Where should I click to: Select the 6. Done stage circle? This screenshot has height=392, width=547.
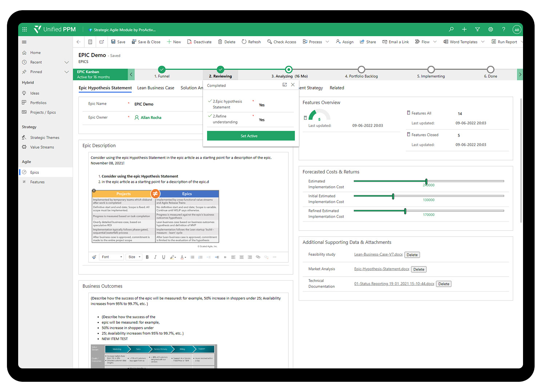(490, 69)
